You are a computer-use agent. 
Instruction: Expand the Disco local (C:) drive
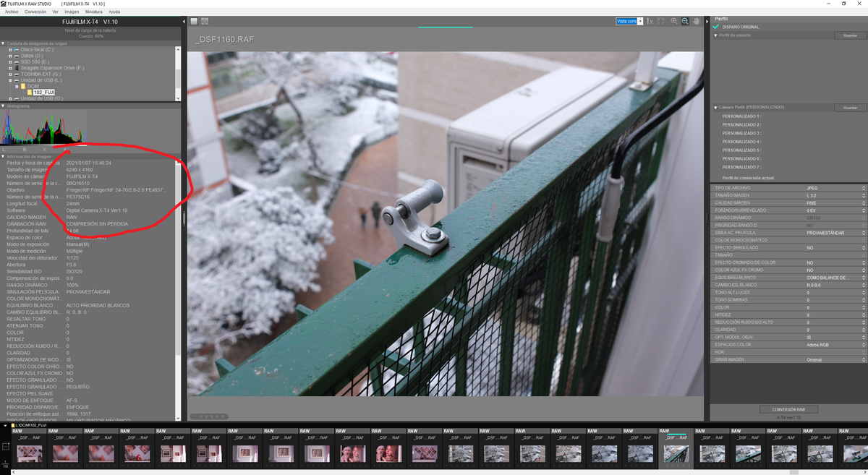[x=10, y=49]
